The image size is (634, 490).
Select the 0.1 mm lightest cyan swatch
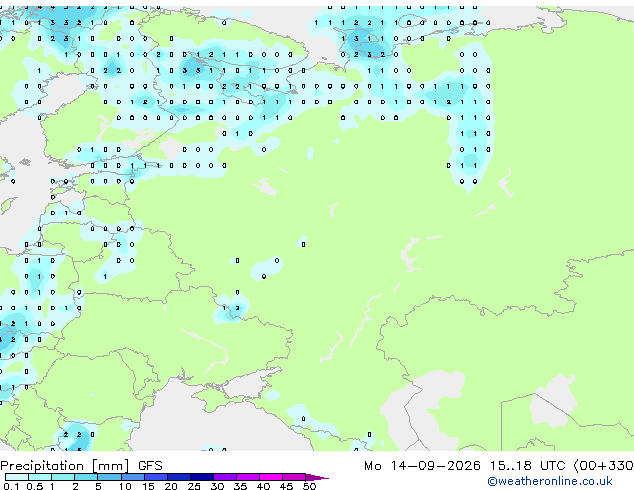tap(17, 477)
